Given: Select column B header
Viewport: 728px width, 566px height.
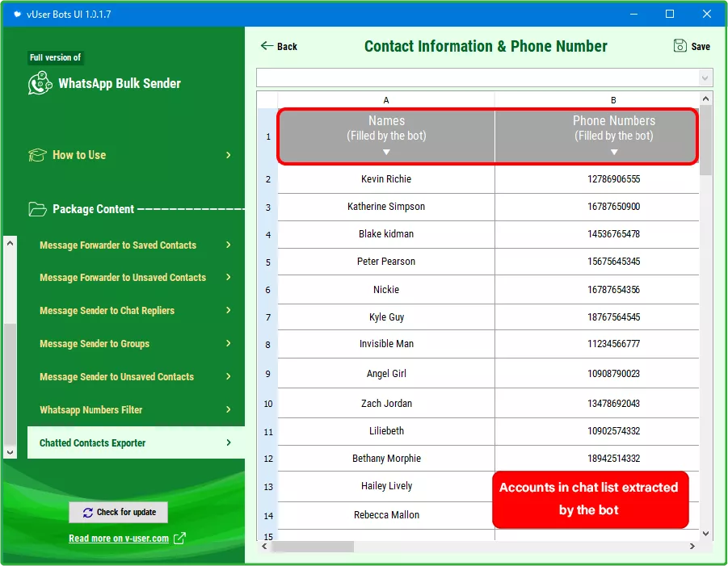Looking at the screenshot, I should [x=596, y=100].
